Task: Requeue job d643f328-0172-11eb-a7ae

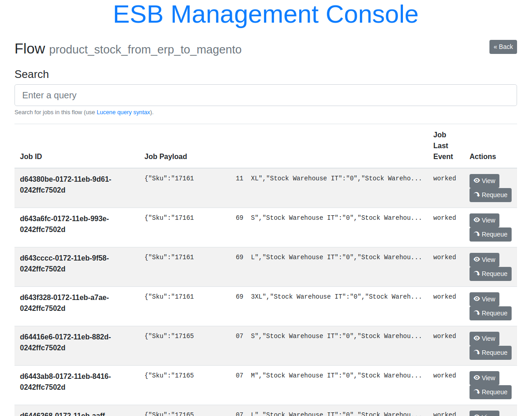Action: click(490, 313)
